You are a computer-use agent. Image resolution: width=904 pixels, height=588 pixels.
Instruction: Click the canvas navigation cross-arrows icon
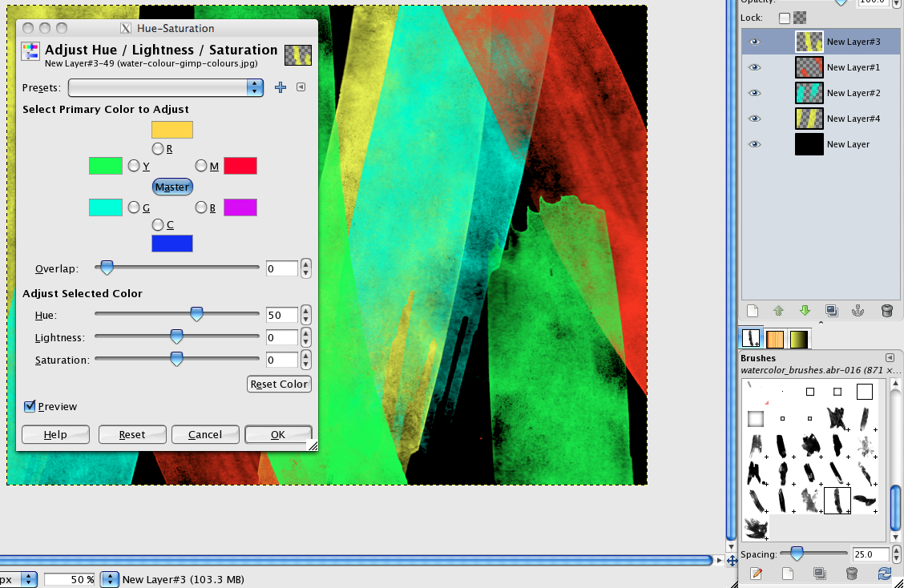coord(732,560)
